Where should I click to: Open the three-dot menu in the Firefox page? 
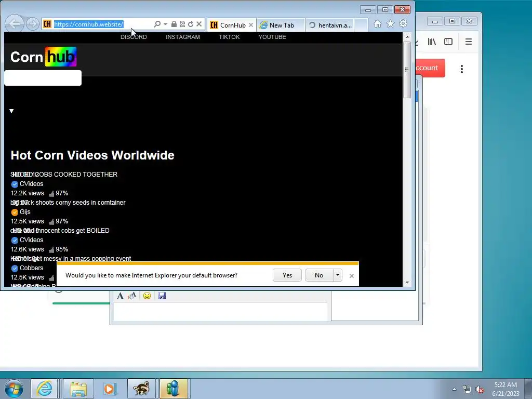pyautogui.click(x=462, y=69)
